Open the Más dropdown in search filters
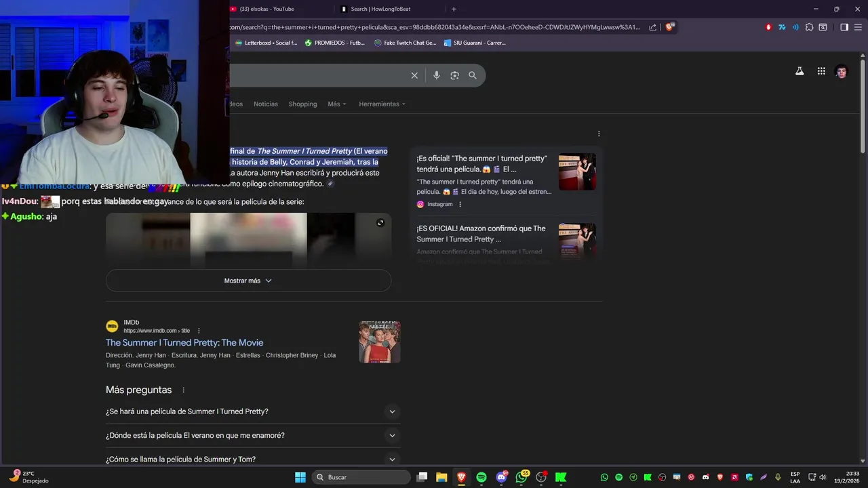This screenshot has height=488, width=868. click(336, 104)
